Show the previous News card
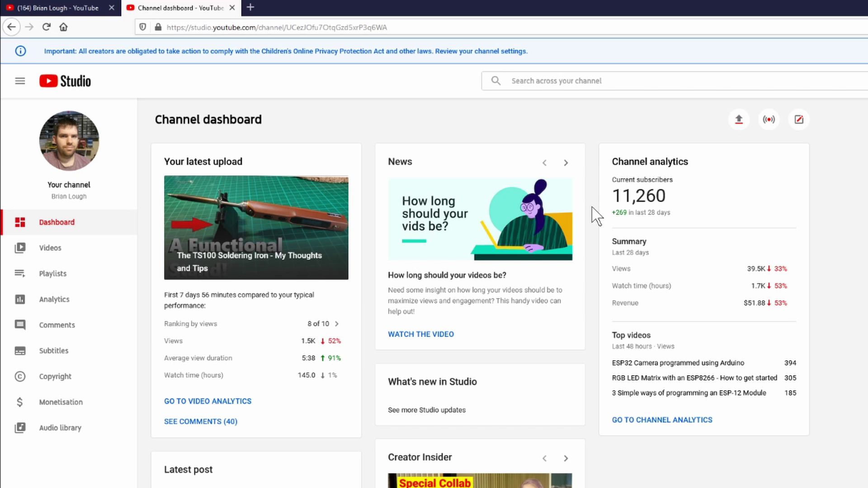The image size is (868, 488). [x=544, y=163]
